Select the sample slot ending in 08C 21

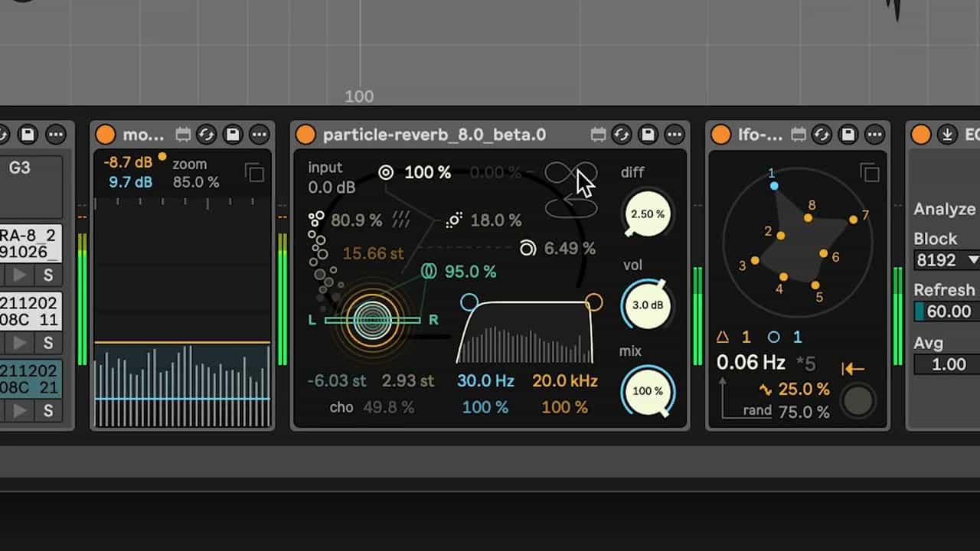click(29, 379)
